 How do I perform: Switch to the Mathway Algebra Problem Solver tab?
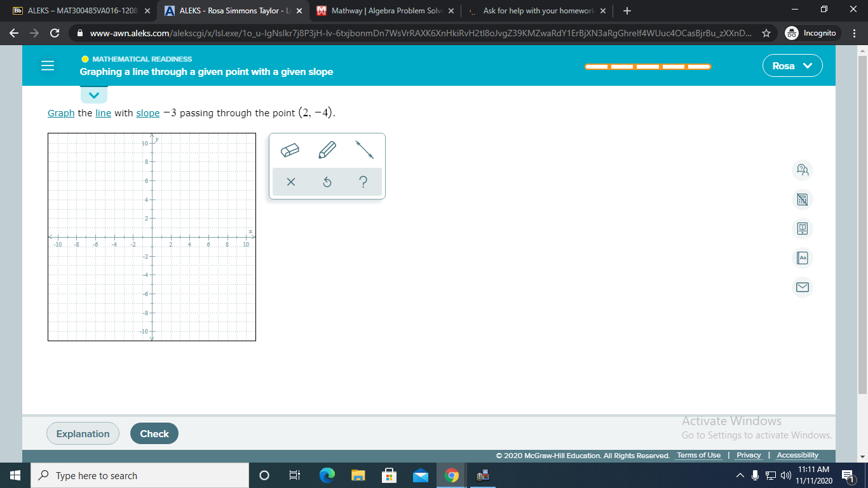click(380, 11)
